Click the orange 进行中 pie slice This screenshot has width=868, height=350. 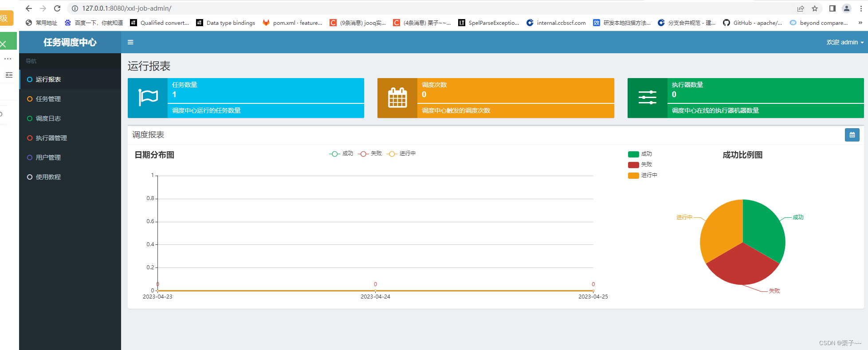coord(721,229)
